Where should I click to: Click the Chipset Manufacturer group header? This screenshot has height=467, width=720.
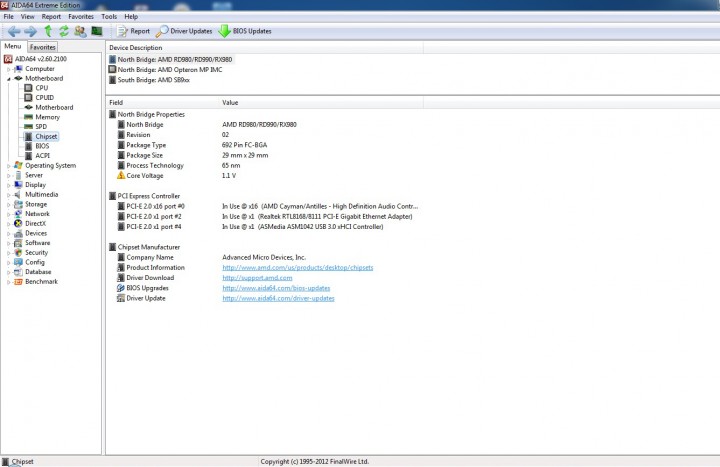[x=144, y=247]
